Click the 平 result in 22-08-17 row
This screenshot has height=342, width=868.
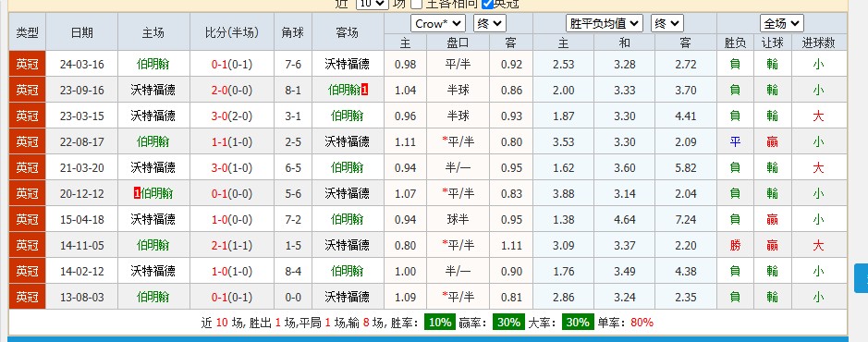click(x=735, y=141)
